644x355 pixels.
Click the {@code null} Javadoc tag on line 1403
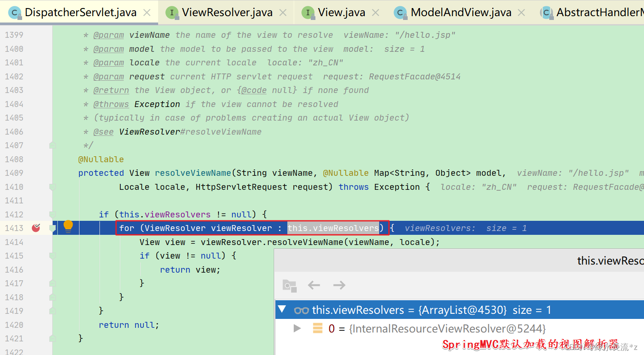point(267,90)
